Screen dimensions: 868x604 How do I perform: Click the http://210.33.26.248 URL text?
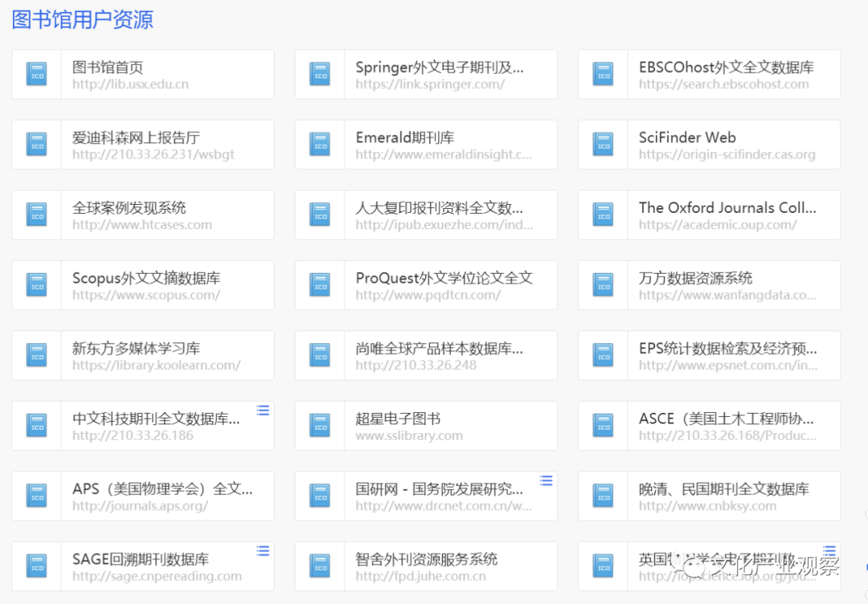pyautogui.click(x=416, y=365)
